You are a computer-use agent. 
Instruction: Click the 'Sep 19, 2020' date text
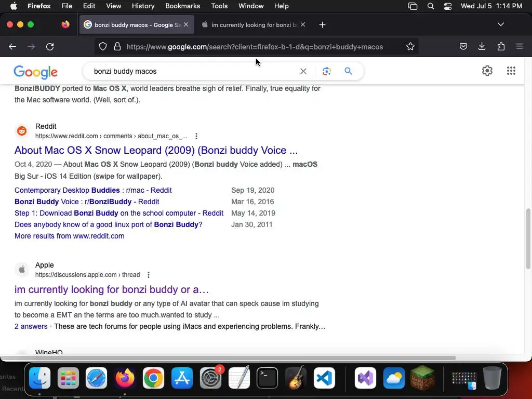(x=253, y=190)
